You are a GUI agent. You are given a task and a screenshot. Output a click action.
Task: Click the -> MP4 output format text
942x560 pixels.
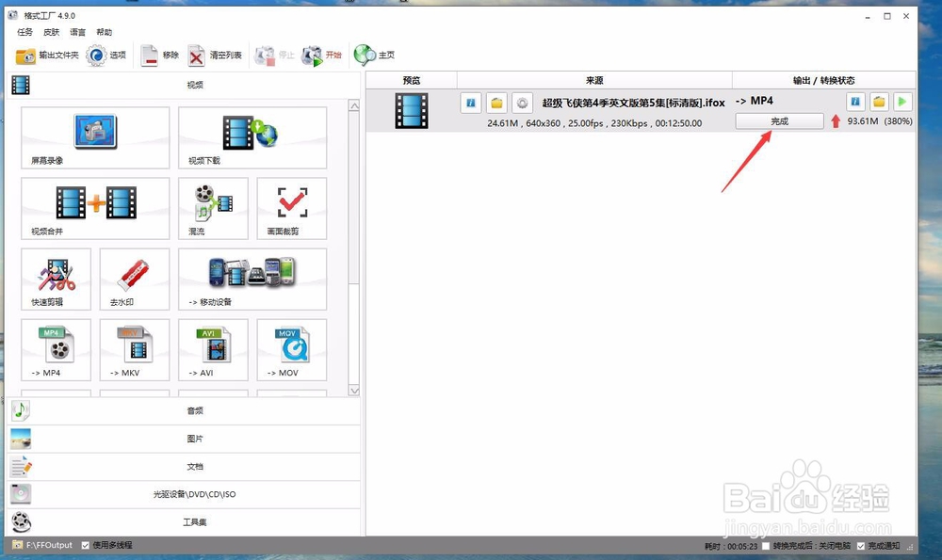755,101
